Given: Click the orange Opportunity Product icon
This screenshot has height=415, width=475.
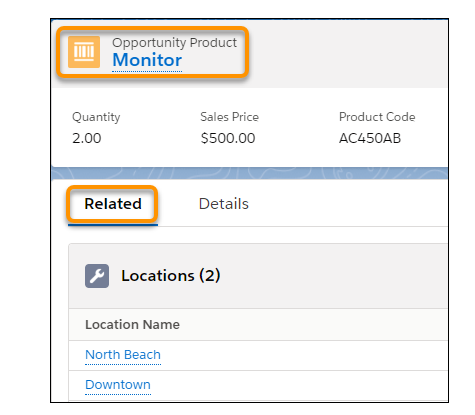Looking at the screenshot, I should coord(84,52).
